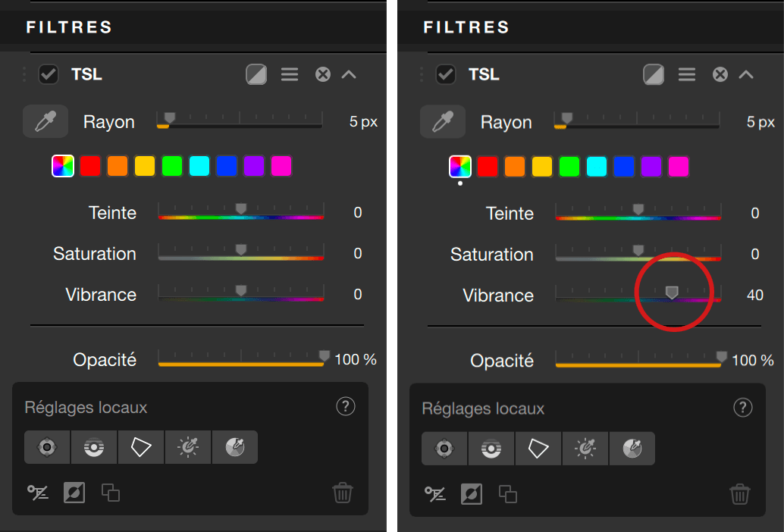This screenshot has width=784, height=532.
Task: Select the control point tool in left panel
Action: coord(47,447)
